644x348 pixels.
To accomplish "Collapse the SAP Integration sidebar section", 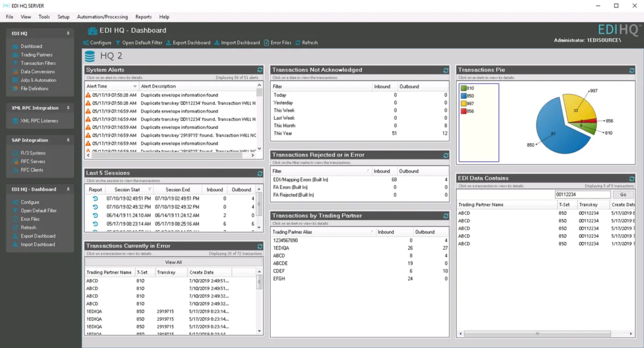I will [x=68, y=140].
